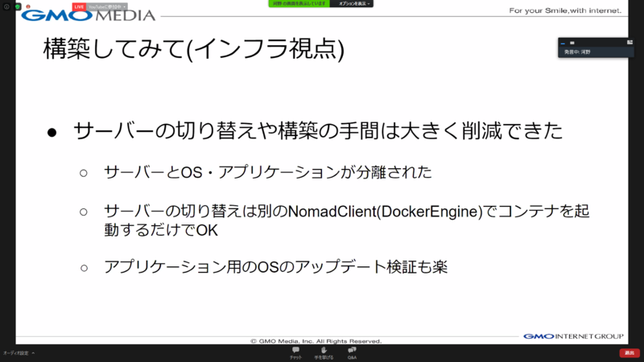The width and height of the screenshot is (644, 362).
Task: Click the red LIVE badge
Action: click(x=79, y=7)
